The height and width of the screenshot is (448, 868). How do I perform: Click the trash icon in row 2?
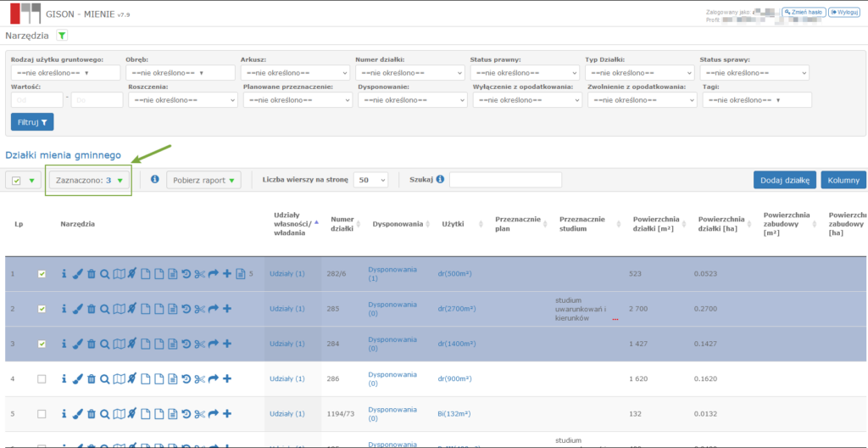pyautogui.click(x=92, y=309)
